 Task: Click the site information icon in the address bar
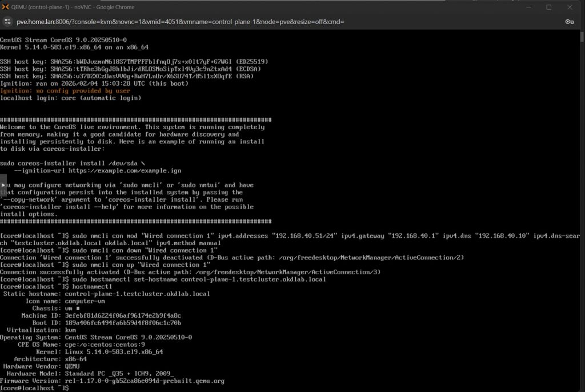[8, 22]
